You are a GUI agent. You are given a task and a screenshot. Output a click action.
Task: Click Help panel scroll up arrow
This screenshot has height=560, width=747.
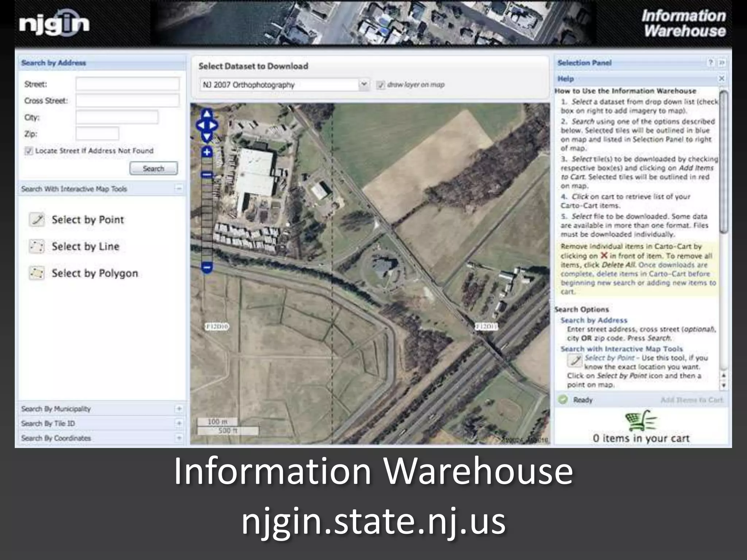tap(724, 376)
